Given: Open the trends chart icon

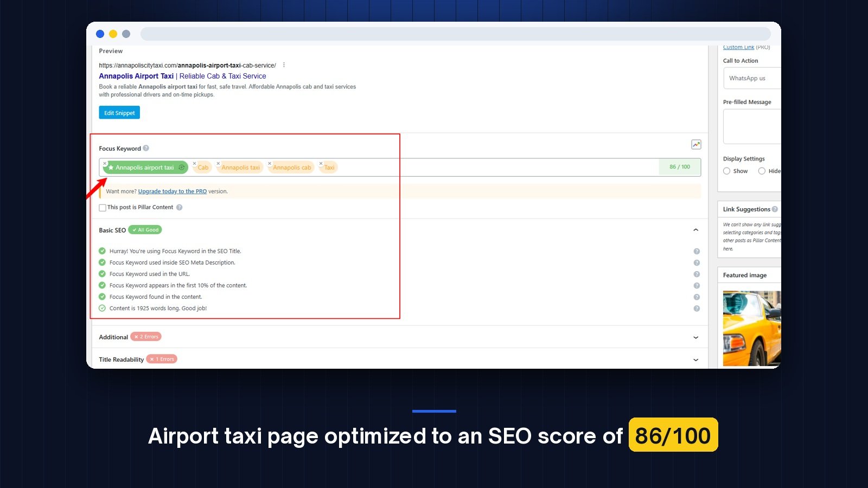Looking at the screenshot, I should (x=696, y=144).
